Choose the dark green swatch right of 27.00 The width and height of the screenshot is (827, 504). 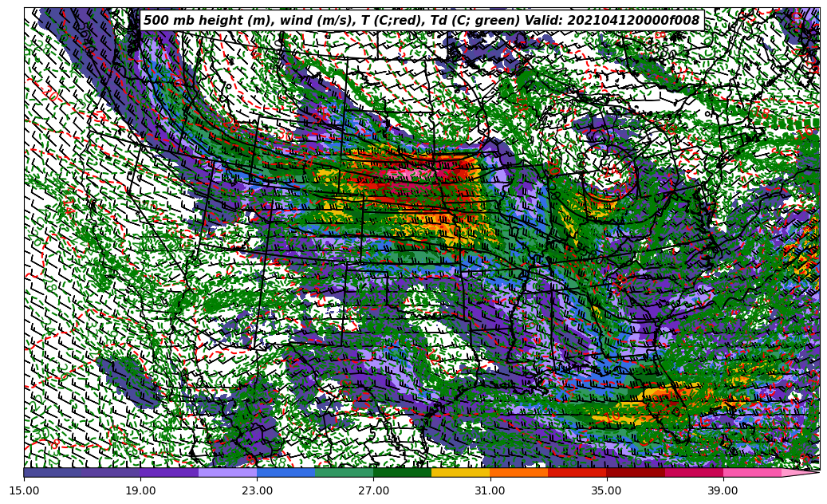coord(402,473)
